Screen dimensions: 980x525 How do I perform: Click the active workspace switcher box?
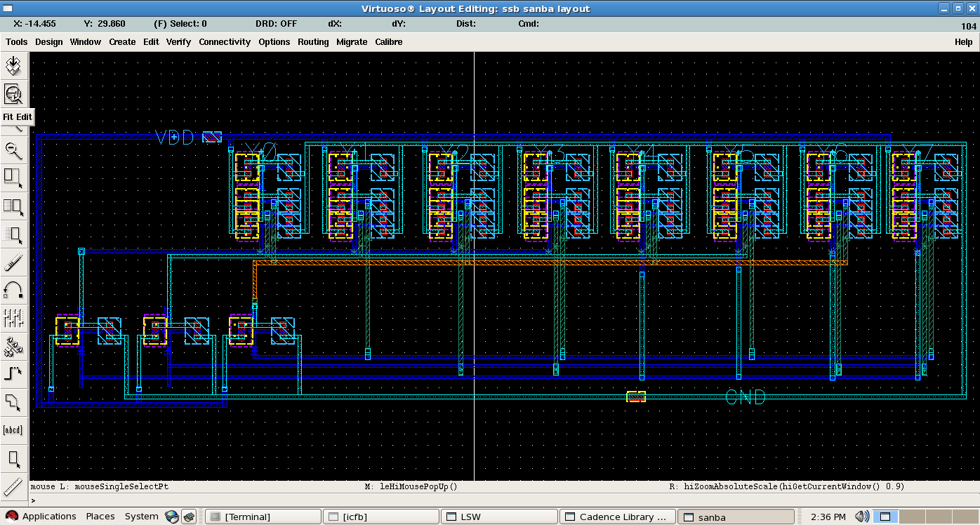(x=885, y=517)
